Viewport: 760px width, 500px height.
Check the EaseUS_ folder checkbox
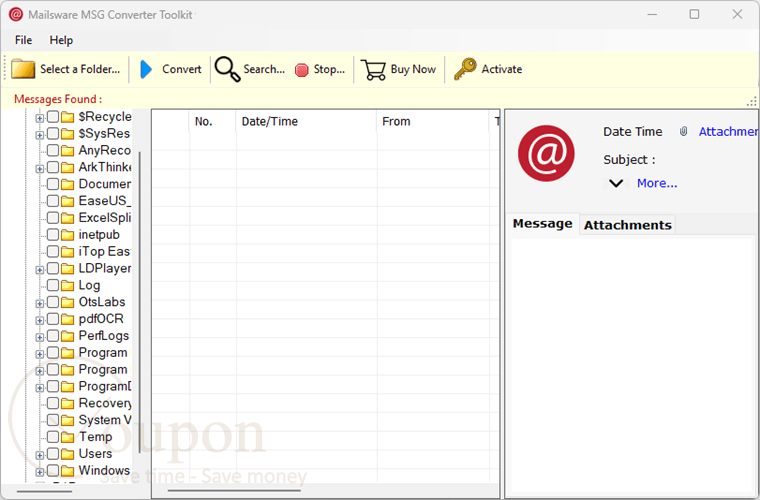click(53, 201)
